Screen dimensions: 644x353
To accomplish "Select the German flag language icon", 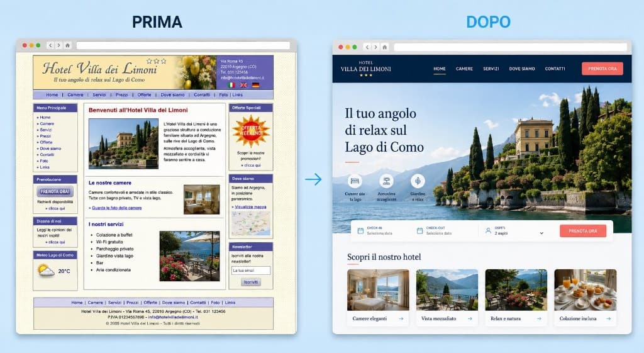I will pyautogui.click(x=255, y=85).
